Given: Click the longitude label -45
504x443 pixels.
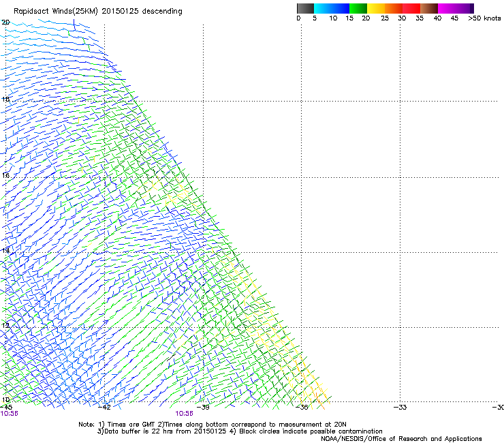Looking at the screenshot, I should (x=6, y=408).
